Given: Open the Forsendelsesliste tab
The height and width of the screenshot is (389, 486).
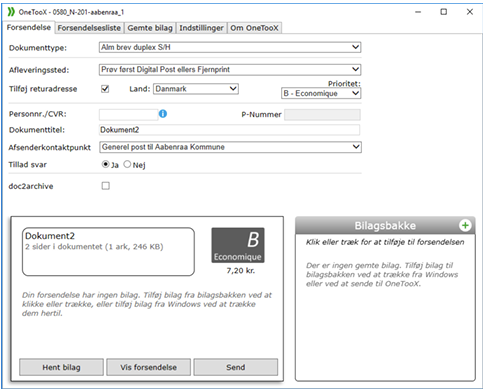Looking at the screenshot, I should [x=89, y=28].
